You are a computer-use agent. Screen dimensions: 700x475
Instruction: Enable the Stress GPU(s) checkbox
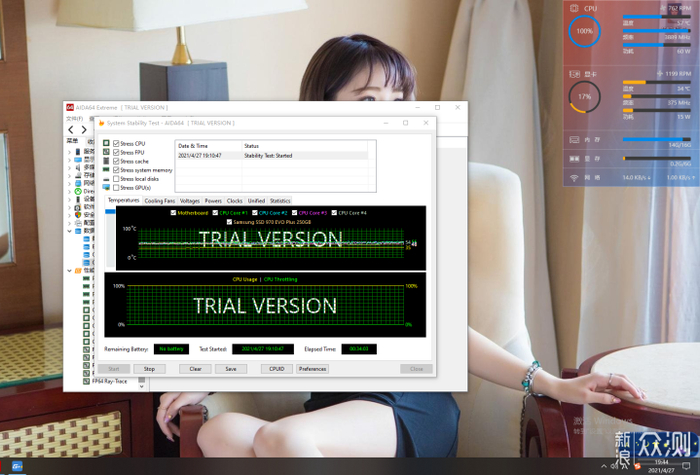coord(116,187)
